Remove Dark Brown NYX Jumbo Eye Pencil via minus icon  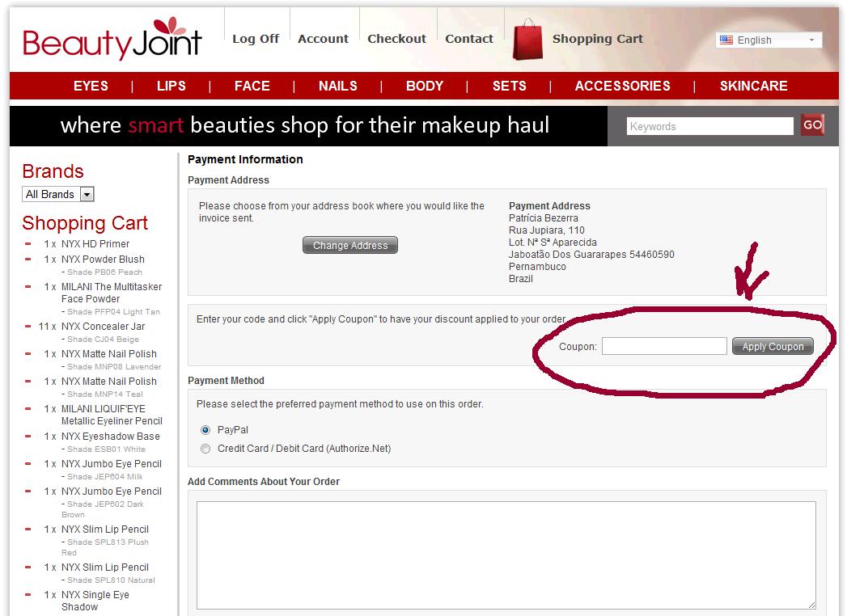point(28,492)
